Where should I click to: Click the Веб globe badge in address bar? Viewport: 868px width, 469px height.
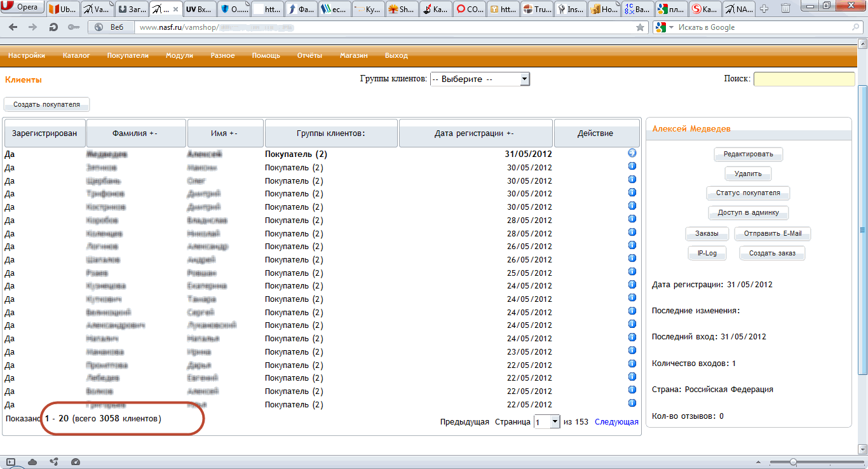point(111,27)
